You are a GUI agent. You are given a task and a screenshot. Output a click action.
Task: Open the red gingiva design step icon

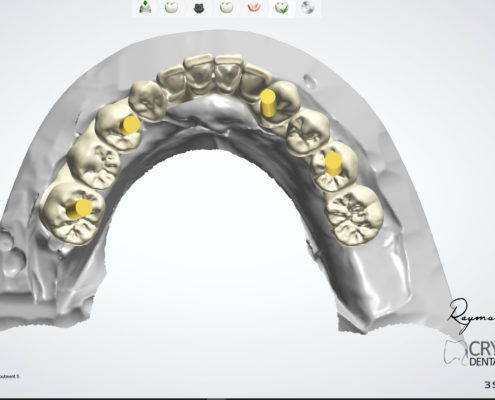tap(254, 8)
